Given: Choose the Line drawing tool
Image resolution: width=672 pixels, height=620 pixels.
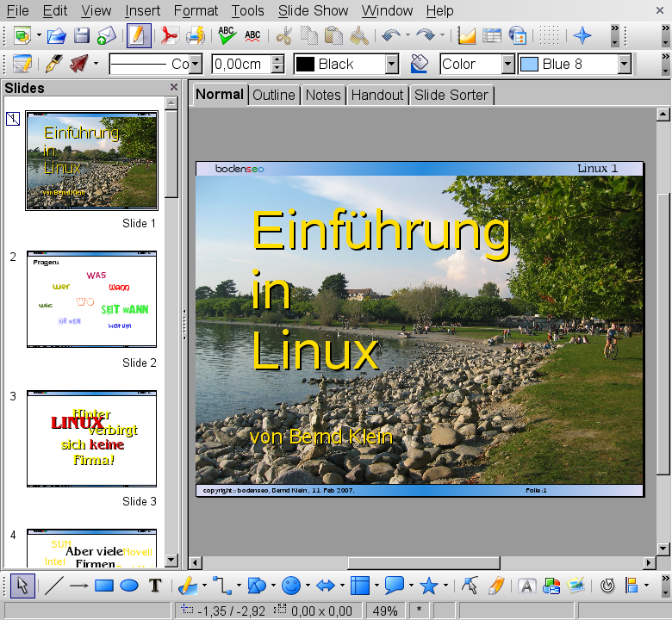Looking at the screenshot, I should (53, 586).
